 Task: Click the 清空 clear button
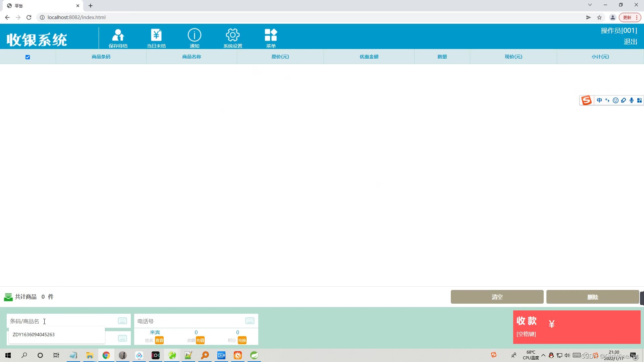(497, 297)
